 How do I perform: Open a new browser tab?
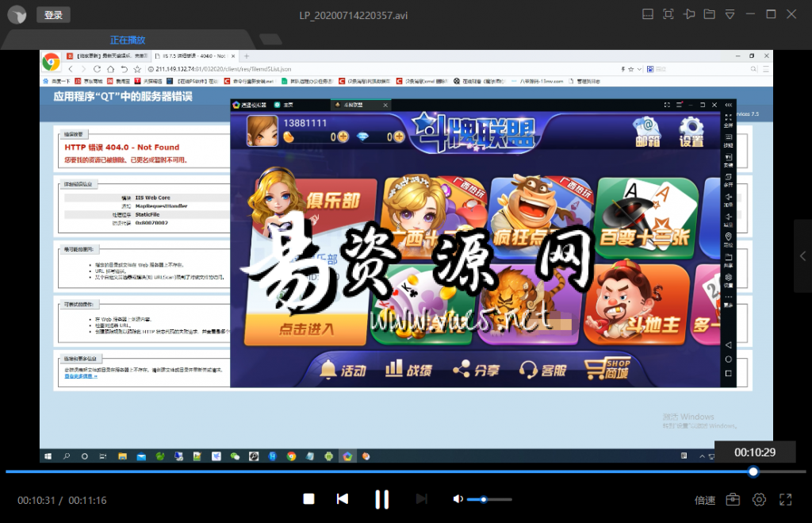247,56
